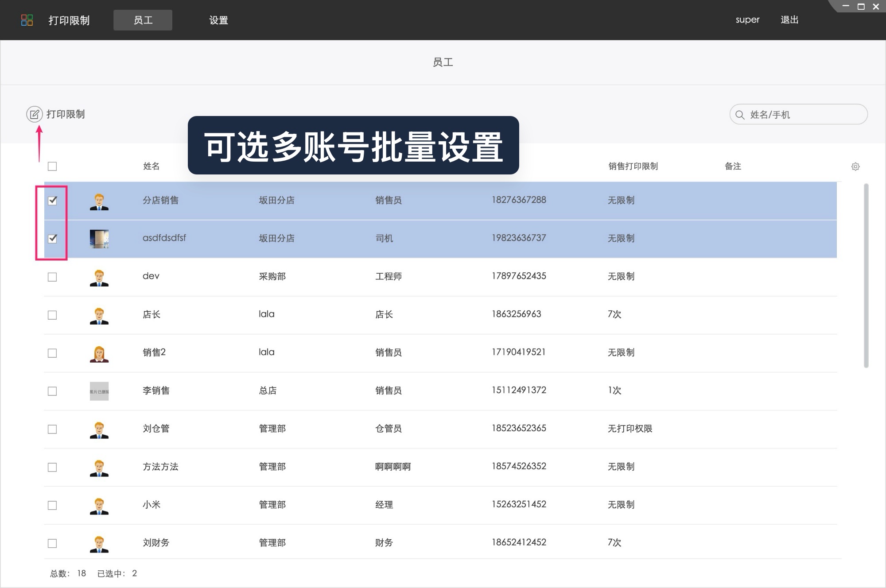
Task: Click 销售2's avatar image
Action: 99,353
